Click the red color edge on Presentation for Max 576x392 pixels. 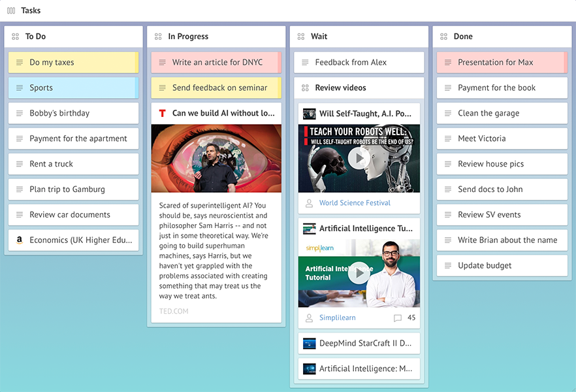[566, 63]
